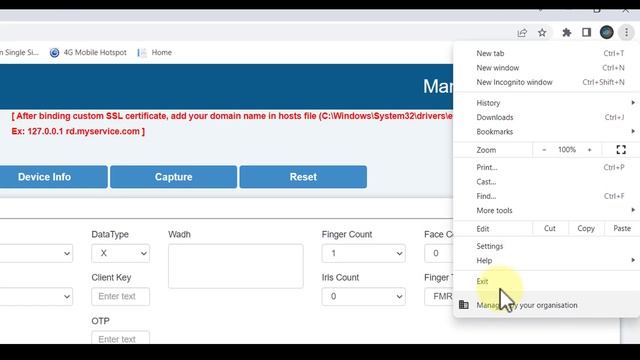640x360 pixels.
Task: Click Paste in the Edit row
Action: tap(622, 229)
